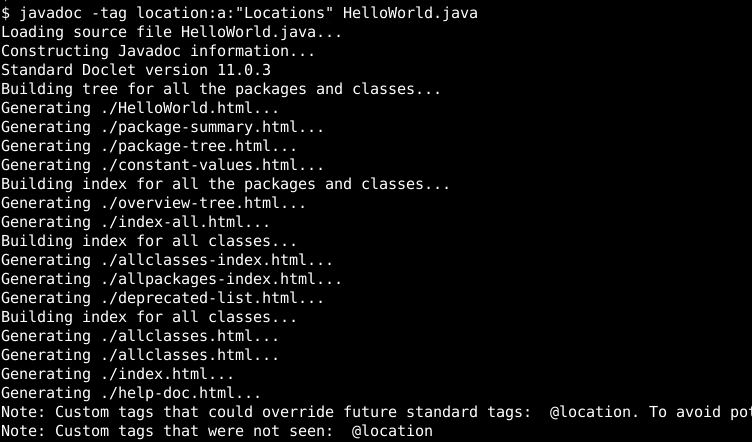The image size is (752, 442).
Task: Click the javadoc command line text
Action: [x=239, y=13]
